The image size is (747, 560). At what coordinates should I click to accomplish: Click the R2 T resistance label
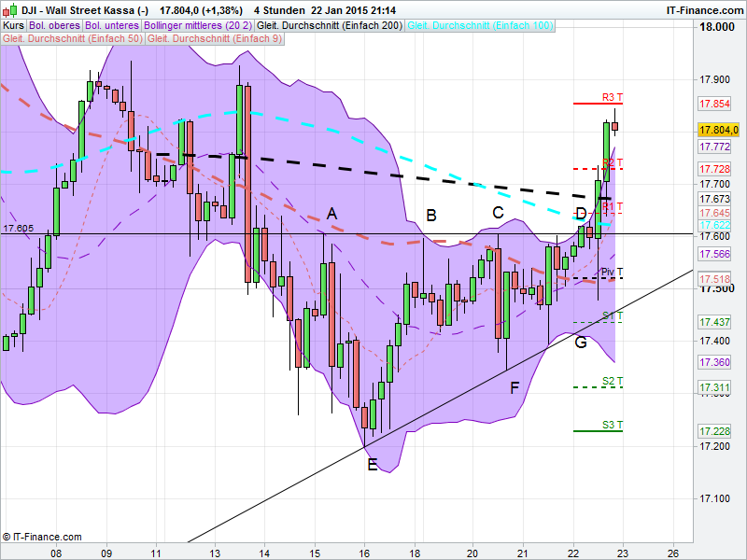pos(613,162)
